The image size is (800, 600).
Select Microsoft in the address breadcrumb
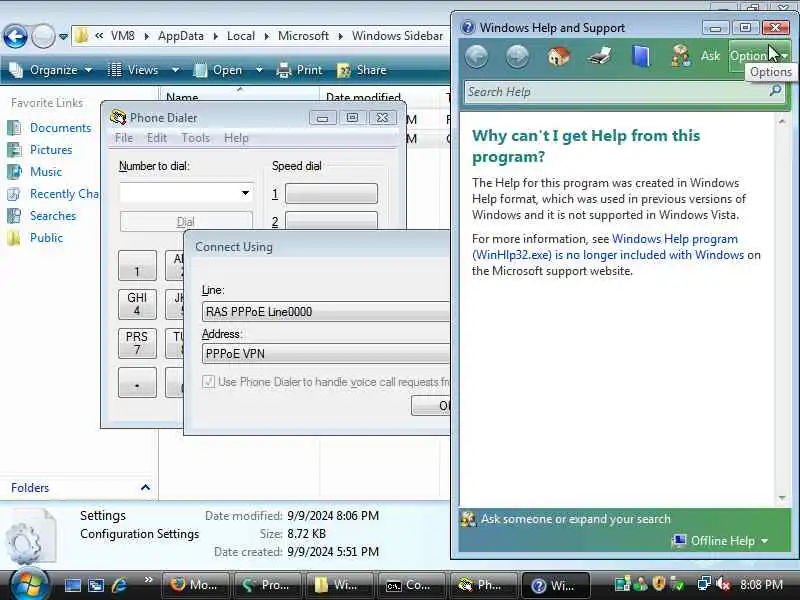coord(303,36)
